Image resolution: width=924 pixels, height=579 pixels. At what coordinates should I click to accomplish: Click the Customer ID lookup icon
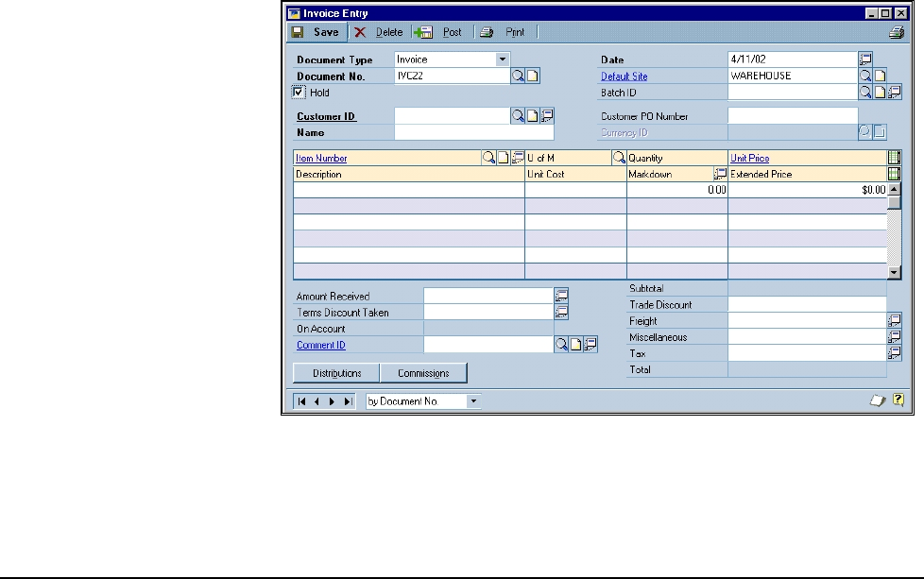coord(518,116)
